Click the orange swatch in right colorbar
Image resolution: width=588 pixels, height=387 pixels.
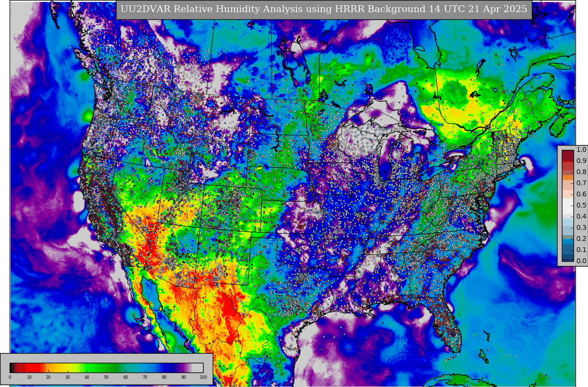[x=568, y=178]
